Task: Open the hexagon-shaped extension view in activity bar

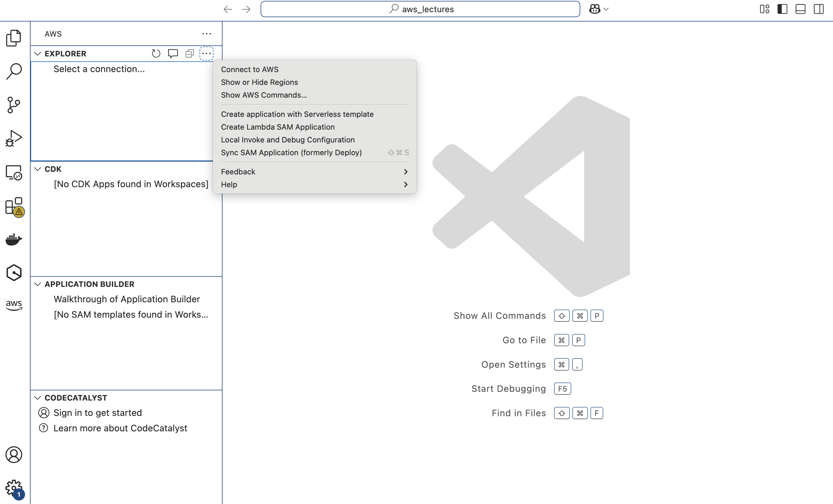Action: click(x=14, y=273)
